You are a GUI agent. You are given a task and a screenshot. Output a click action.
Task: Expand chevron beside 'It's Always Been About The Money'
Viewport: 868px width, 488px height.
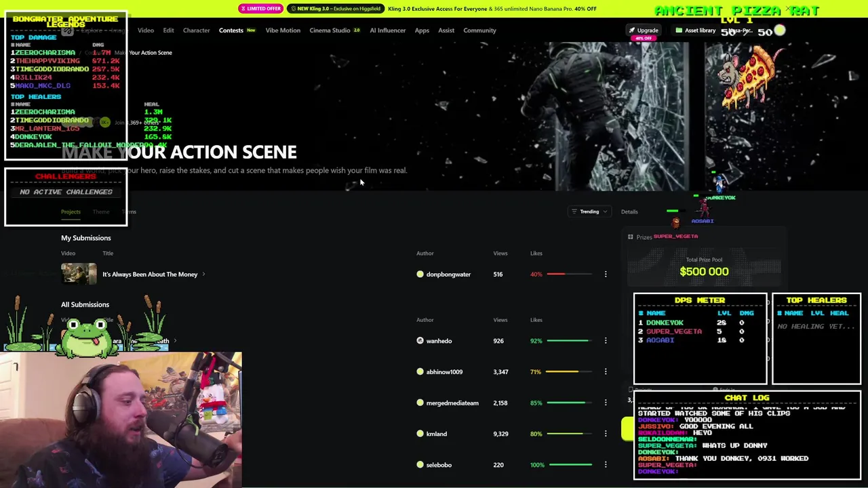(203, 274)
